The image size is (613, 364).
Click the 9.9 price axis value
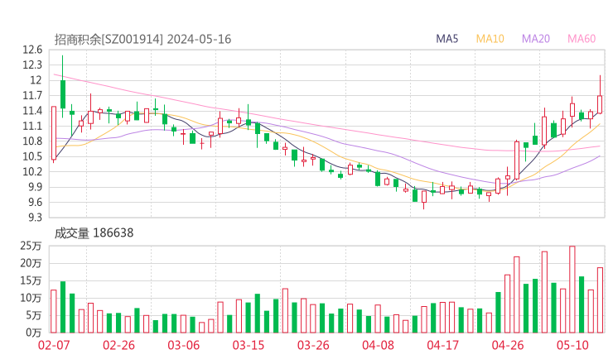point(35,187)
